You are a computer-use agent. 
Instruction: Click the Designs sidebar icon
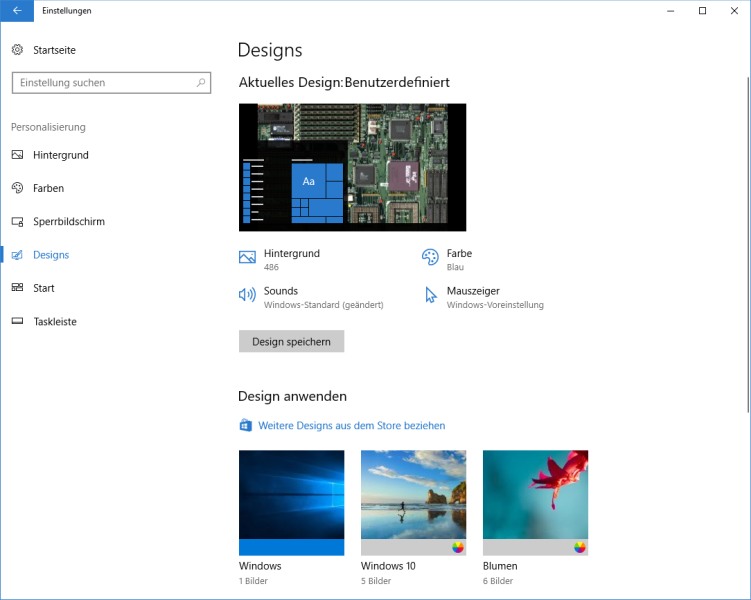(x=17, y=255)
